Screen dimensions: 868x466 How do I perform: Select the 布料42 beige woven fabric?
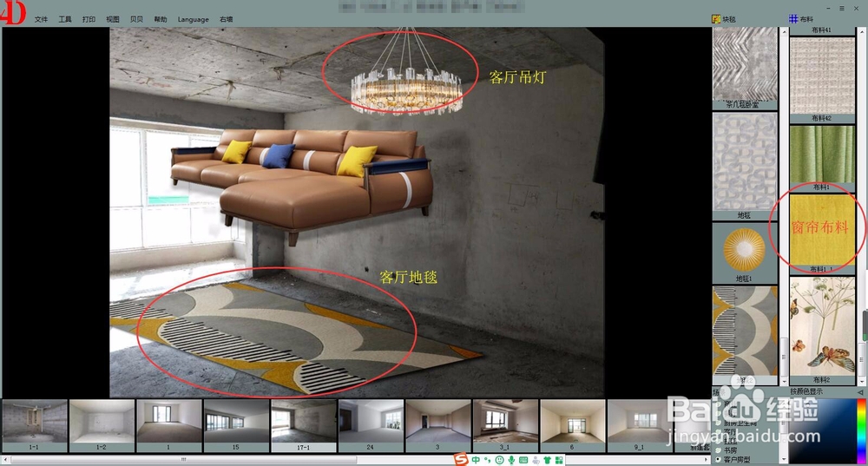tap(822, 80)
